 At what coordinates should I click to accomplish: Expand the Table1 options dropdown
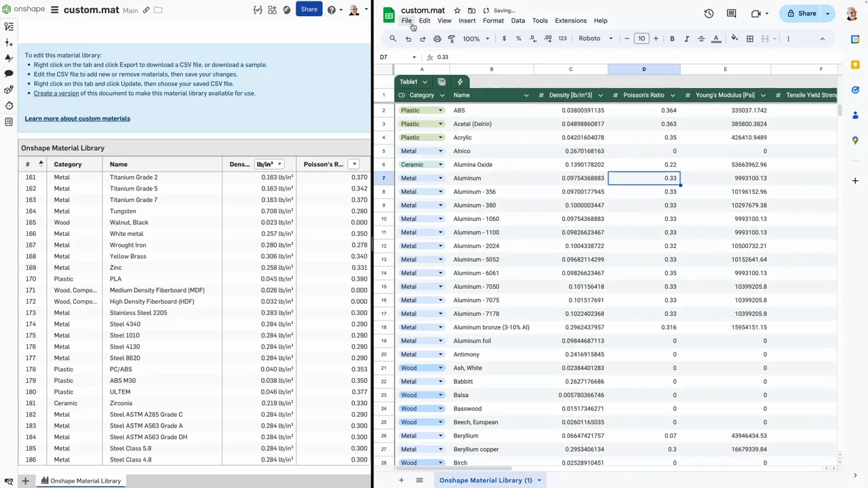425,82
